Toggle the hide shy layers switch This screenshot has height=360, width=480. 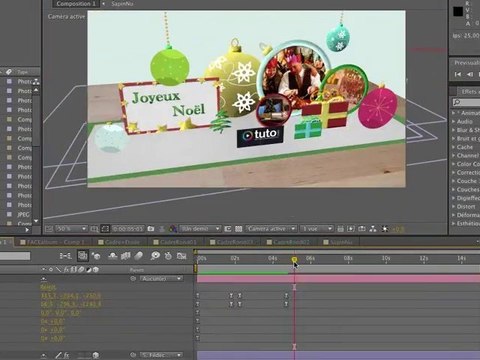click(x=113, y=256)
